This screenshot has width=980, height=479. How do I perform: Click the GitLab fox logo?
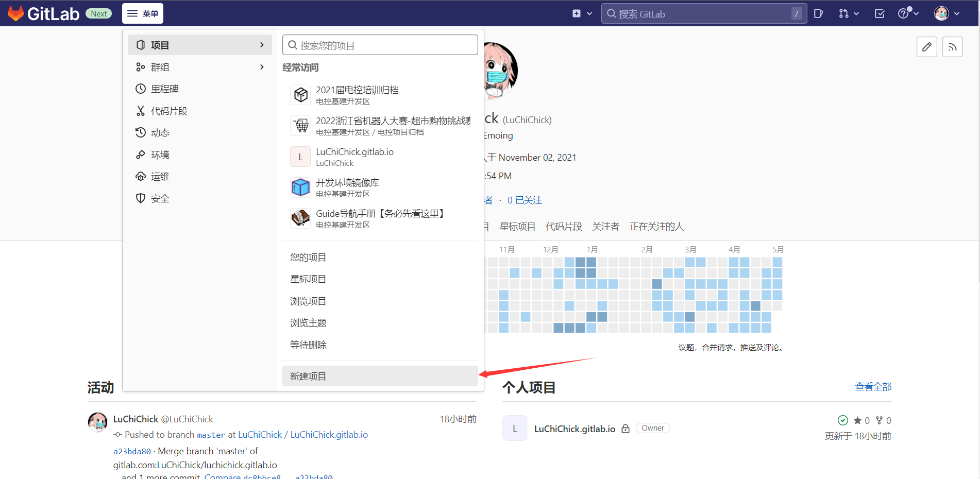(16, 13)
